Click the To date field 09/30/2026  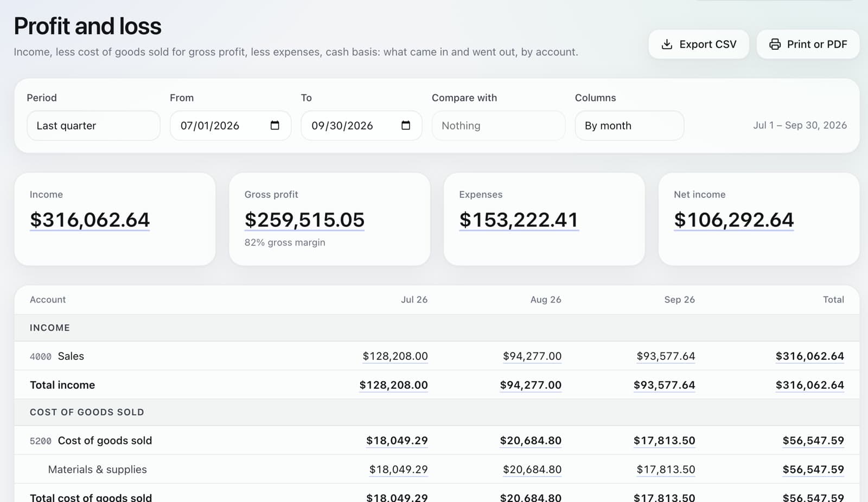(x=361, y=126)
